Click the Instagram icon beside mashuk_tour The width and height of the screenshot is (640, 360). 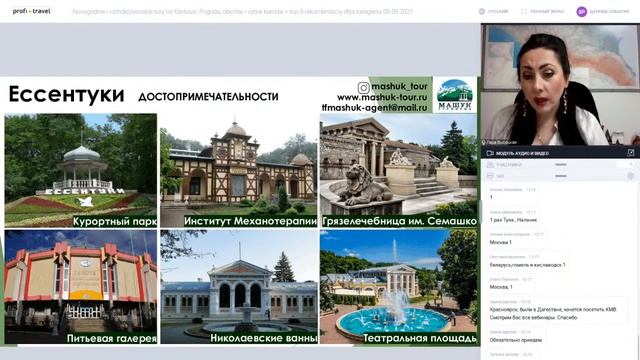[363, 87]
